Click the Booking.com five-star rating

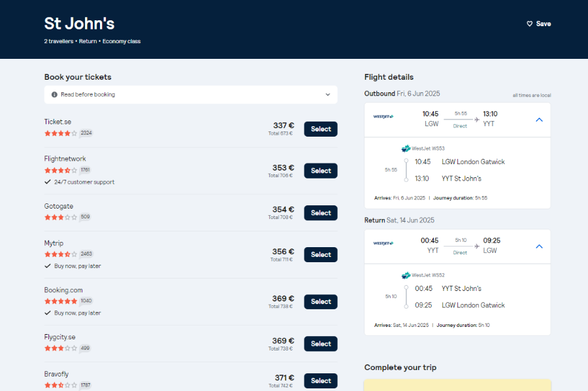tap(61, 301)
